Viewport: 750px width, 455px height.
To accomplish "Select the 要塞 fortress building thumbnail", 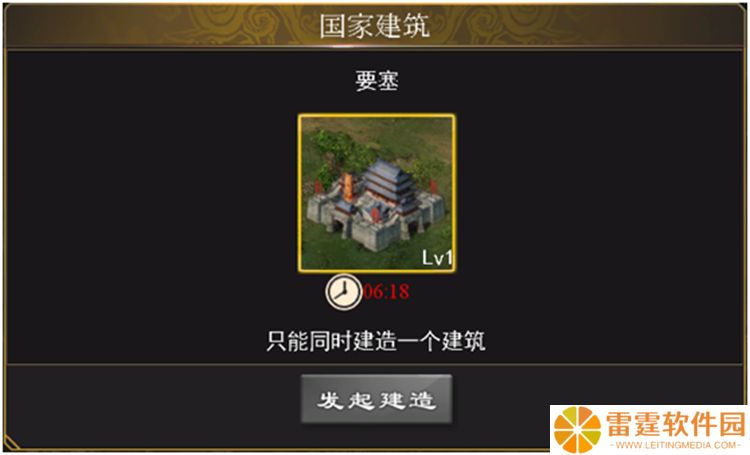I will (x=376, y=193).
